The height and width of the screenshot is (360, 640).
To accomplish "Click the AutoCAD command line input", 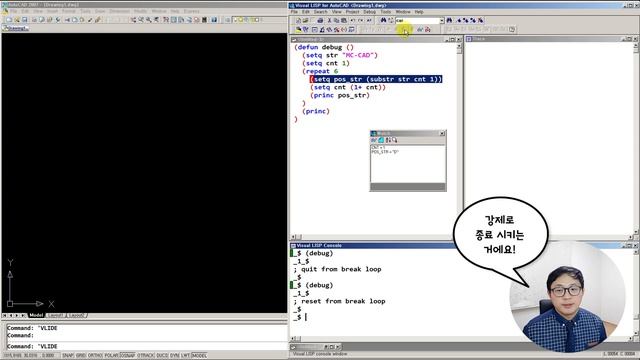I will [x=146, y=346].
